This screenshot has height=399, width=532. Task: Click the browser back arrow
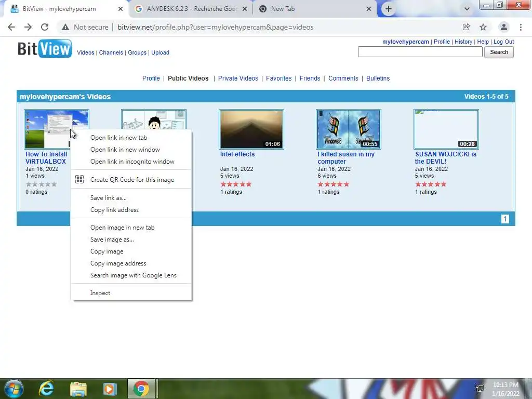11,27
